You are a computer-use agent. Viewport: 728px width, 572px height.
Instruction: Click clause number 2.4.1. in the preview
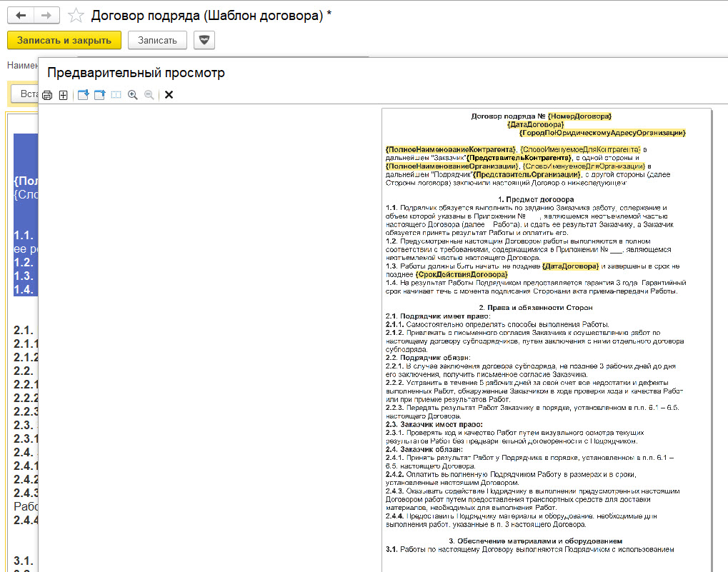click(x=394, y=458)
